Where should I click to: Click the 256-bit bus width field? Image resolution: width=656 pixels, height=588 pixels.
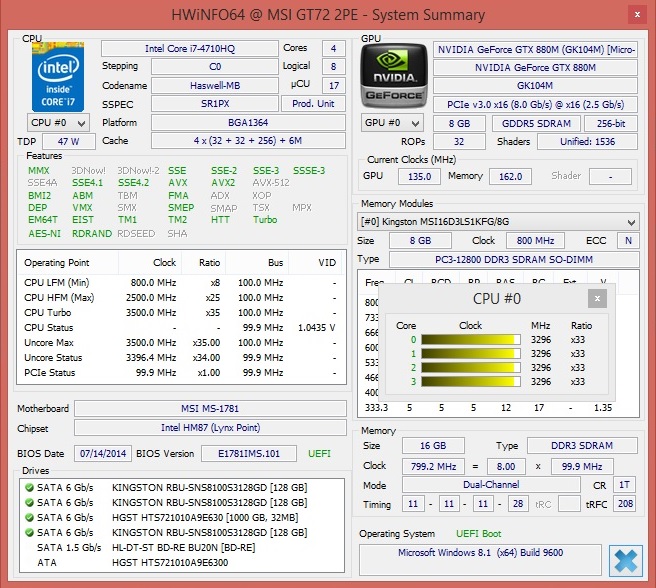pyautogui.click(x=611, y=124)
